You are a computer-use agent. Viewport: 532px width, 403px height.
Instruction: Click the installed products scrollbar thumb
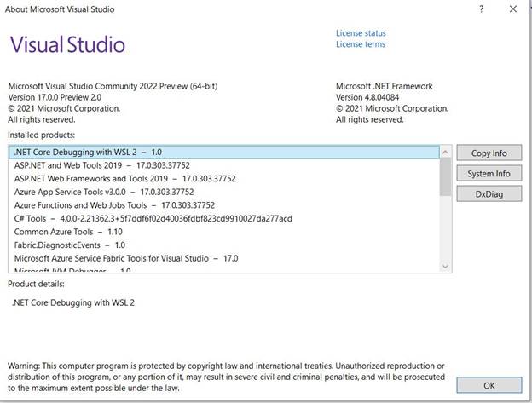click(446, 177)
